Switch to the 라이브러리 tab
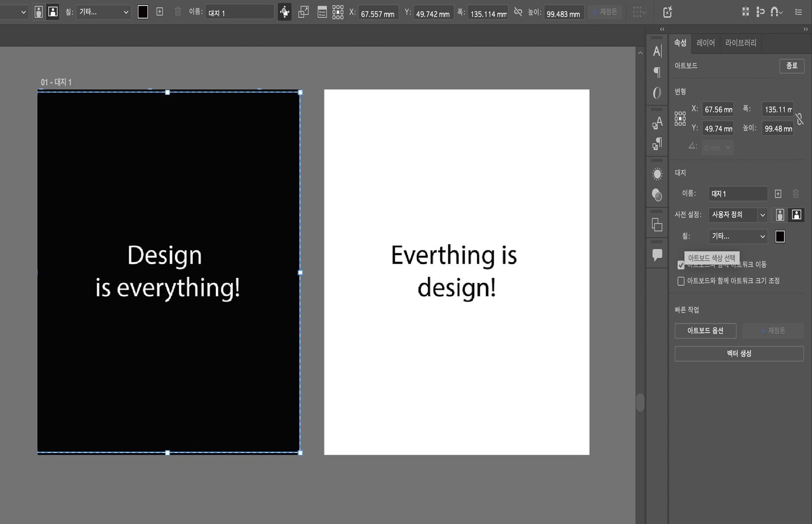812x524 pixels. point(741,43)
